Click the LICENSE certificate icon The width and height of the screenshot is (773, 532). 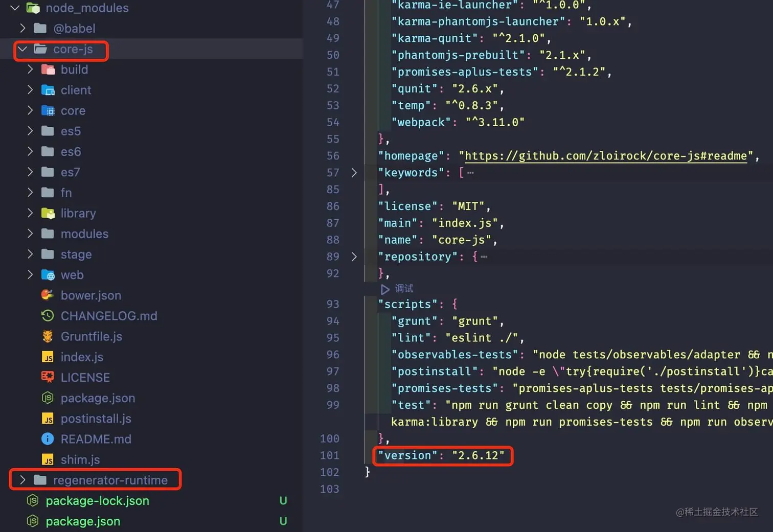pyautogui.click(x=48, y=377)
